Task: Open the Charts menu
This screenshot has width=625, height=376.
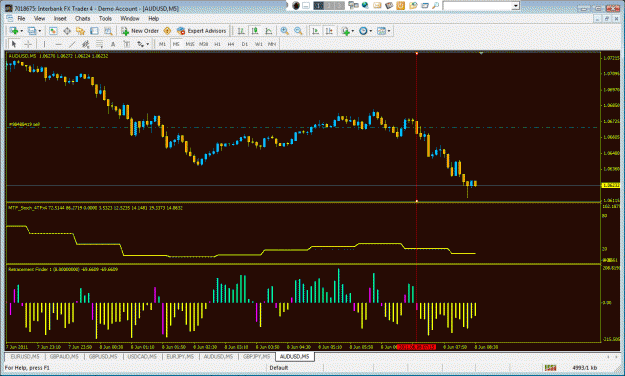Action: 83,18
